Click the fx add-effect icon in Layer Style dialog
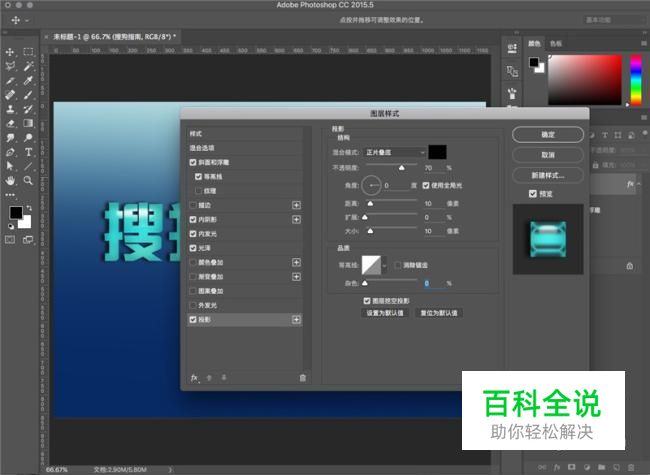Image resolution: width=650 pixels, height=475 pixels. click(x=194, y=378)
